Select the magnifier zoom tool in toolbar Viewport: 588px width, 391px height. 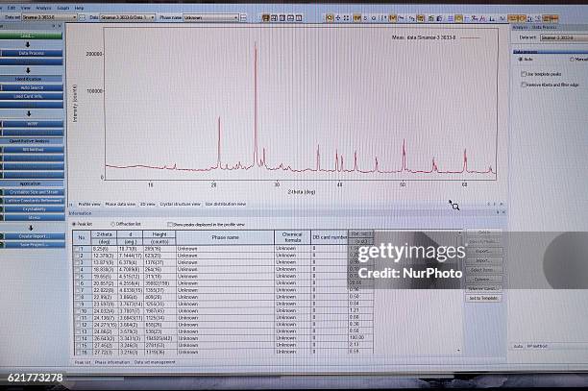pyautogui.click(x=330, y=17)
